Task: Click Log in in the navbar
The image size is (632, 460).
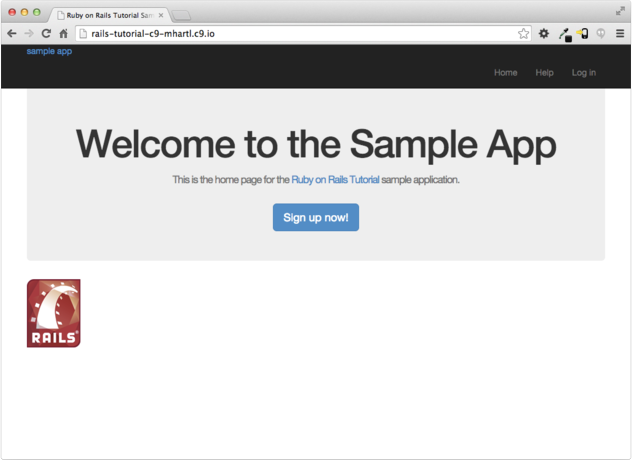Action: pos(583,73)
